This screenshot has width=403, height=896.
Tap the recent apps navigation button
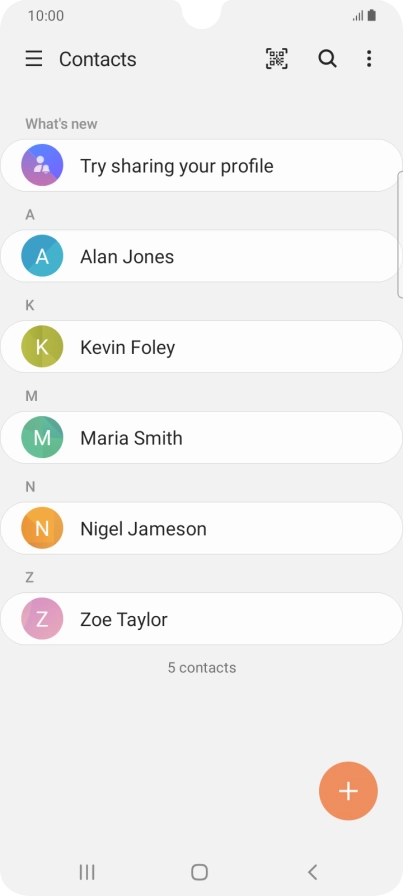pyautogui.click(x=87, y=872)
